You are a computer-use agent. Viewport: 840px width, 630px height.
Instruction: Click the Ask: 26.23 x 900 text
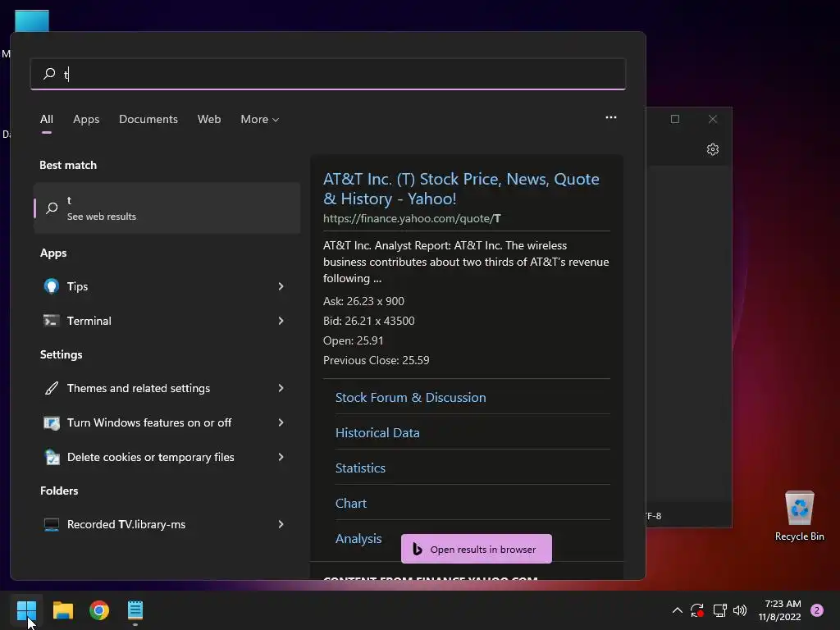[x=363, y=301]
